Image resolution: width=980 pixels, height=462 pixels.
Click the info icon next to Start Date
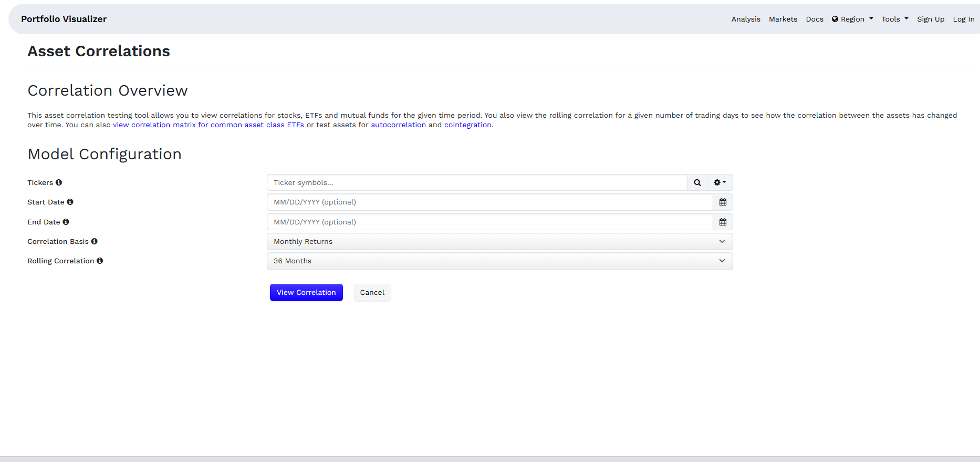click(70, 202)
